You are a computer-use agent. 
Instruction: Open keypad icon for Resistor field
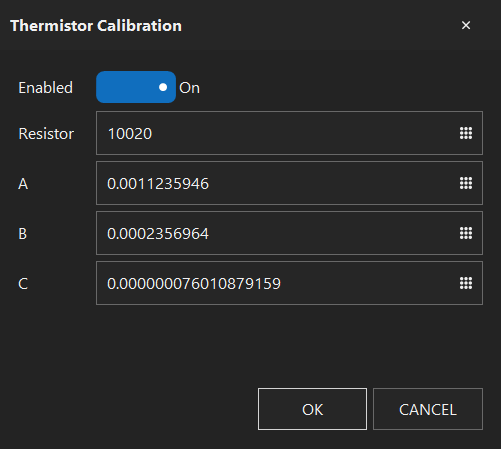coord(466,133)
